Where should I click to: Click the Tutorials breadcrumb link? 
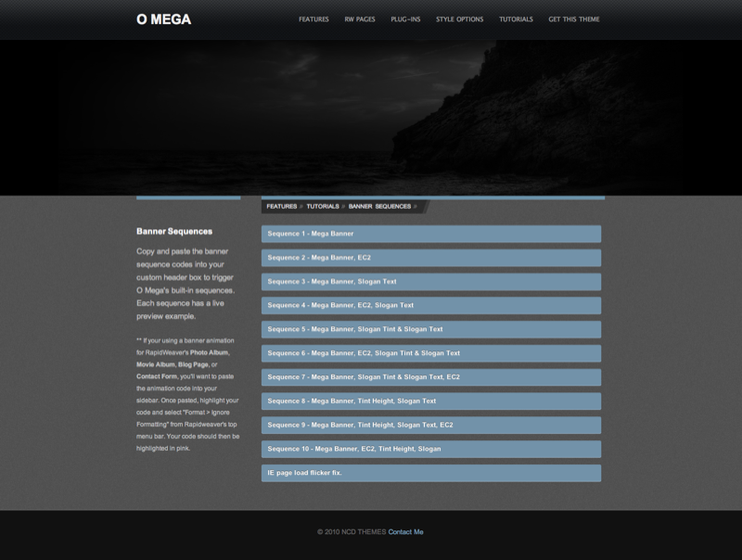click(323, 207)
